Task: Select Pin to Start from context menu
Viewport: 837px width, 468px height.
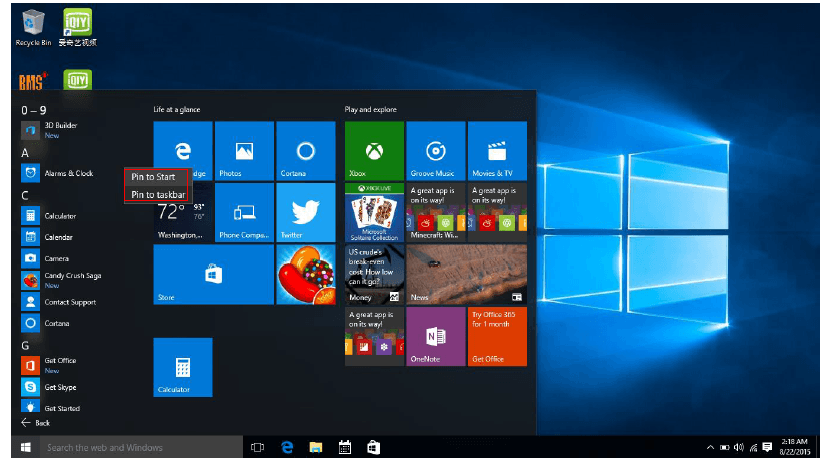Action: coord(153,177)
